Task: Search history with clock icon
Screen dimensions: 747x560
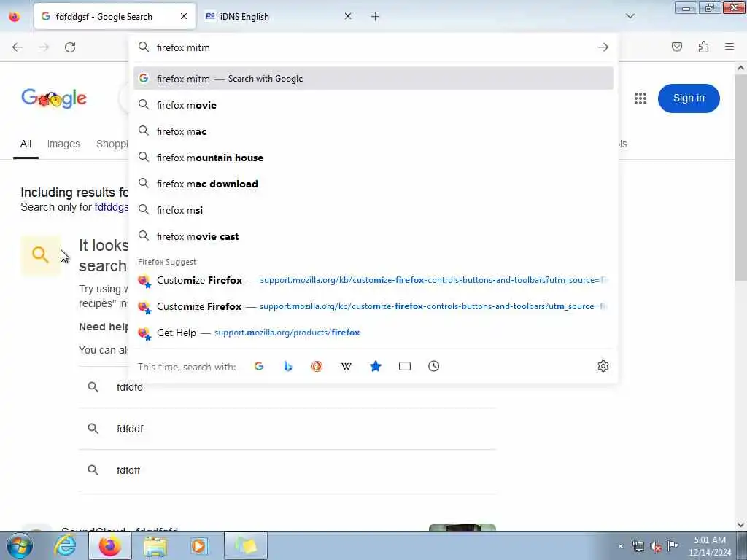Action: click(433, 366)
